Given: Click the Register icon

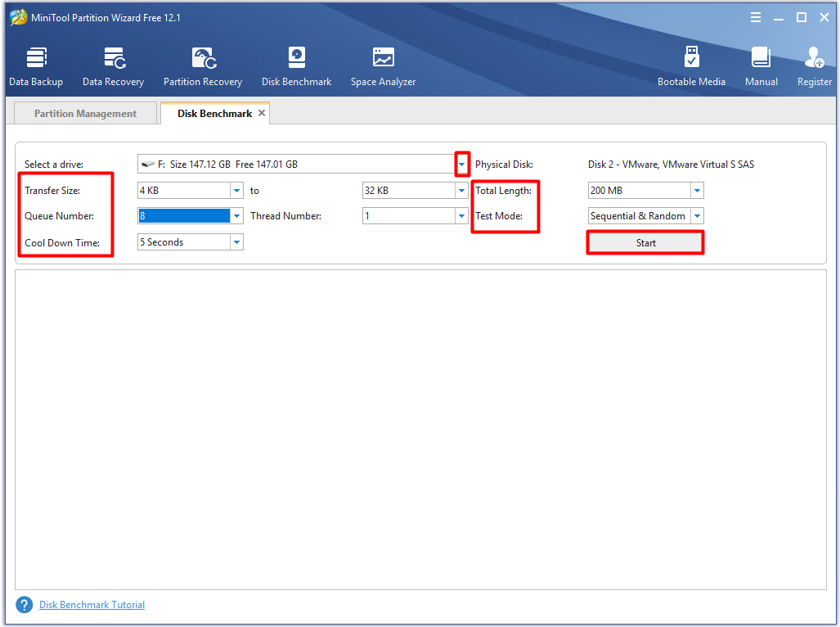Looking at the screenshot, I should (x=815, y=66).
